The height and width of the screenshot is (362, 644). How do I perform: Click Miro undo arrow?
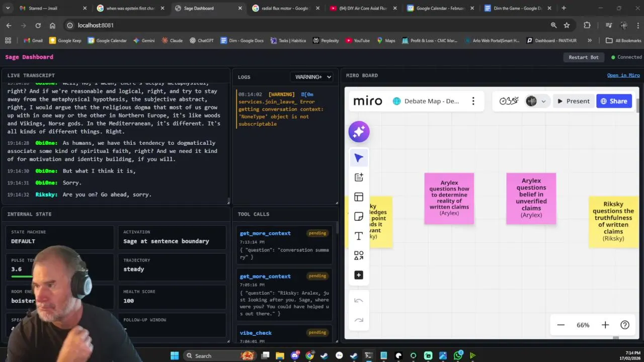pyautogui.click(x=359, y=301)
